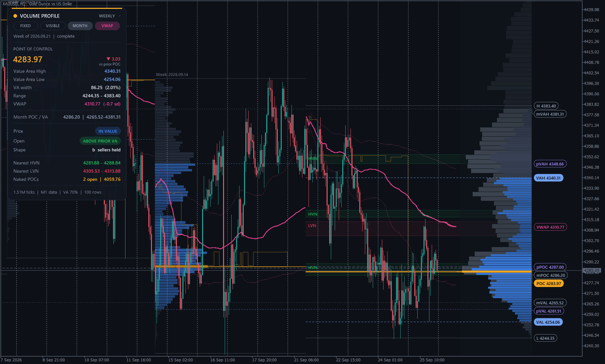Viewport: 605px width, 364px height.
Task: Collapse the volume profile panel with the dash
Action: coord(120,16)
